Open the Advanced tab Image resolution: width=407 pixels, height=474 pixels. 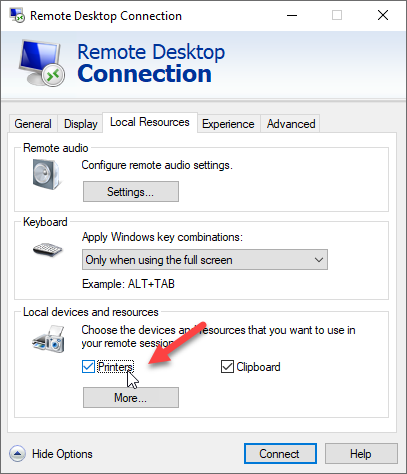(x=291, y=124)
